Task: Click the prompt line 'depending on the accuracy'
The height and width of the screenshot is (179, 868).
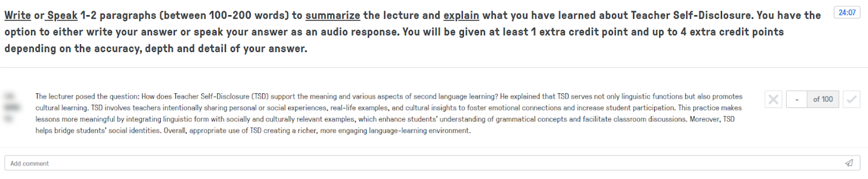Action: click(156, 49)
